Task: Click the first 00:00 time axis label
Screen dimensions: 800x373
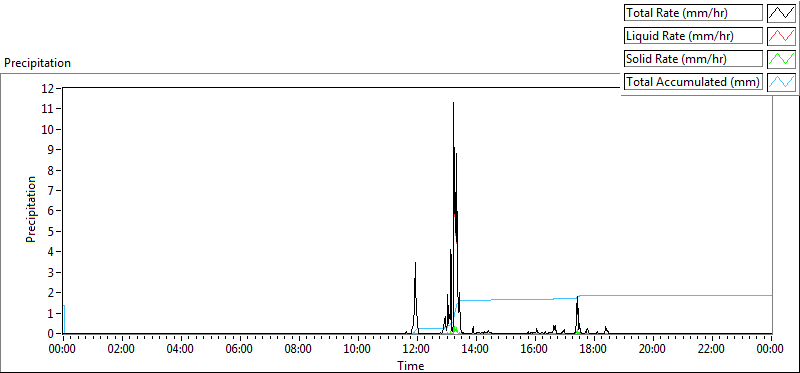Action: tap(63, 349)
